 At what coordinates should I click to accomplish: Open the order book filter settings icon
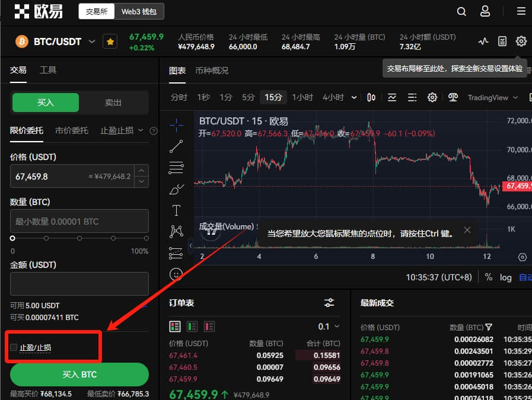click(x=329, y=303)
